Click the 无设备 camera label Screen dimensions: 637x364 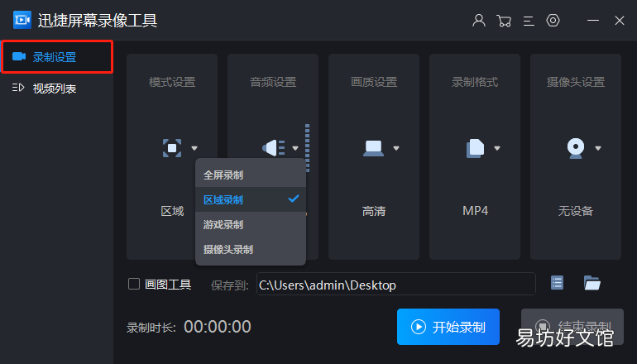point(576,211)
